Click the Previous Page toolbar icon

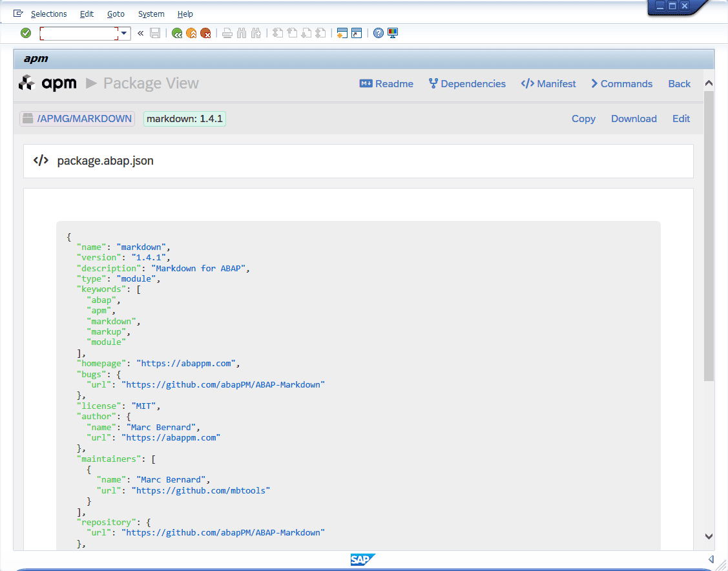pyautogui.click(x=292, y=33)
